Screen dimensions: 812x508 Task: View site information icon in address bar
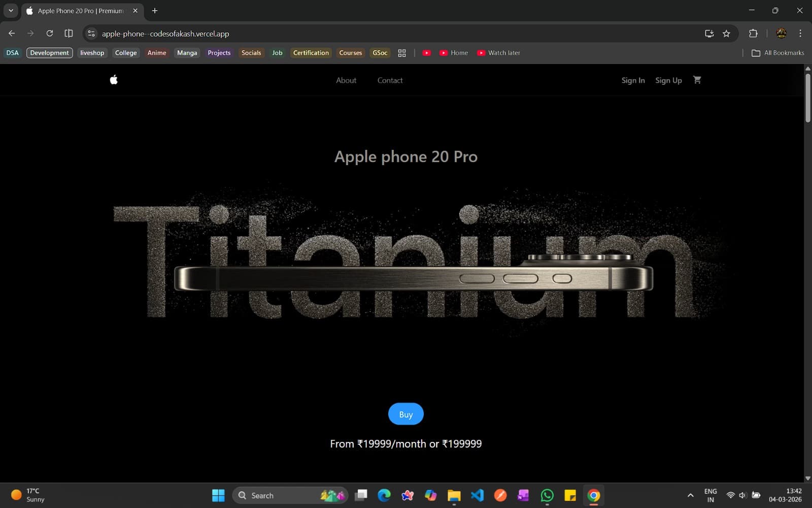pyautogui.click(x=91, y=34)
